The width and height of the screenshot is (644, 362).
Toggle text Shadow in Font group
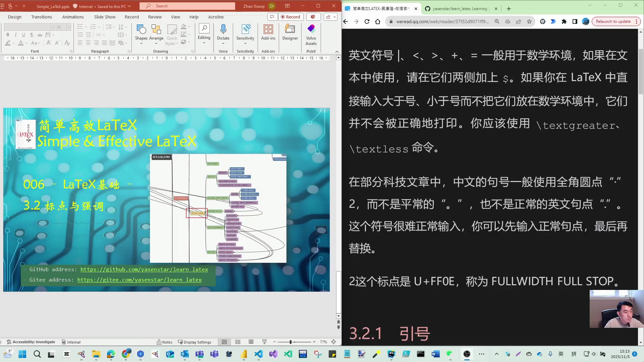click(32, 35)
